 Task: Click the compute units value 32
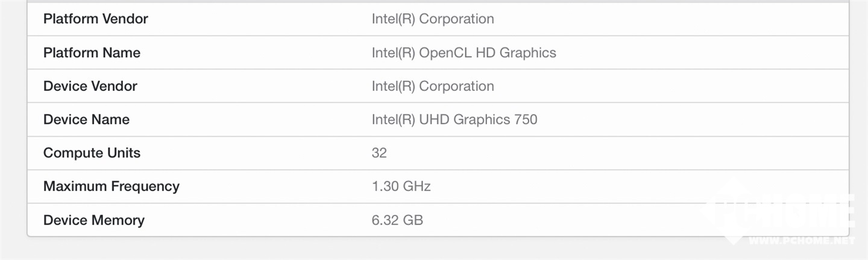(379, 153)
